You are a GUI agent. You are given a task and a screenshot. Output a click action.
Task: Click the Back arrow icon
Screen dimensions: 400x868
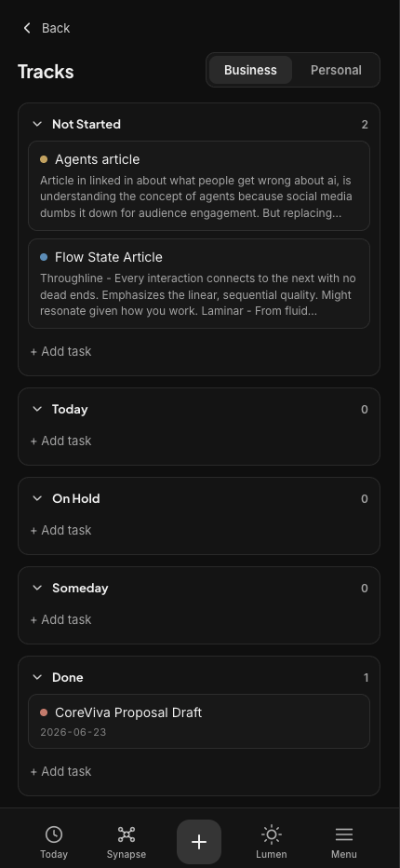pyautogui.click(x=27, y=28)
